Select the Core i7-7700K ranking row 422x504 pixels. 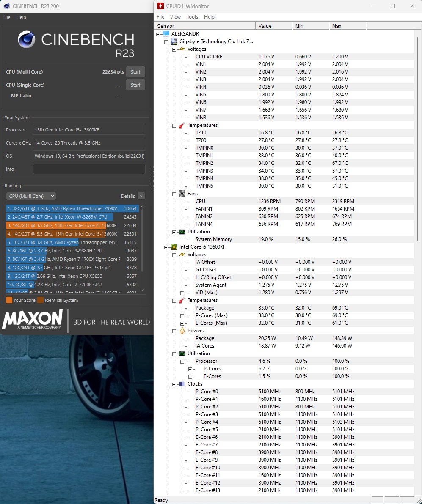tap(72, 285)
